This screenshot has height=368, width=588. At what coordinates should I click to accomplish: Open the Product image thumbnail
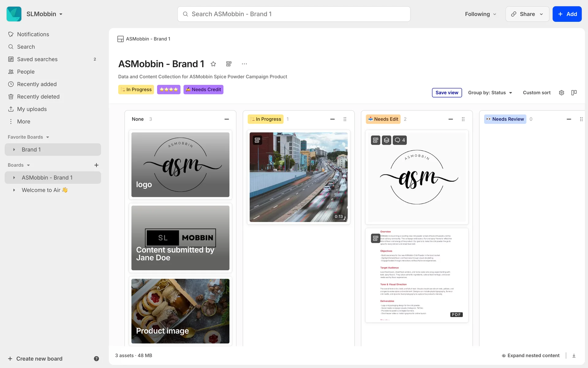(x=180, y=311)
